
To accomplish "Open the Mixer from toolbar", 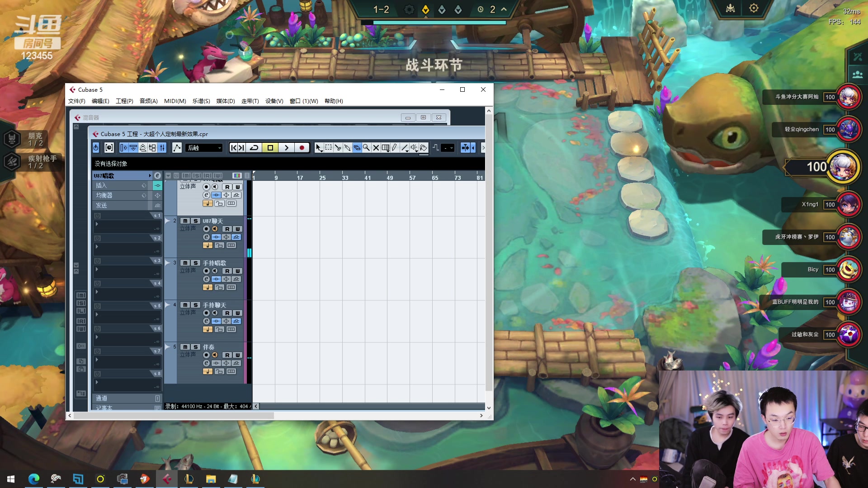I will 162,148.
